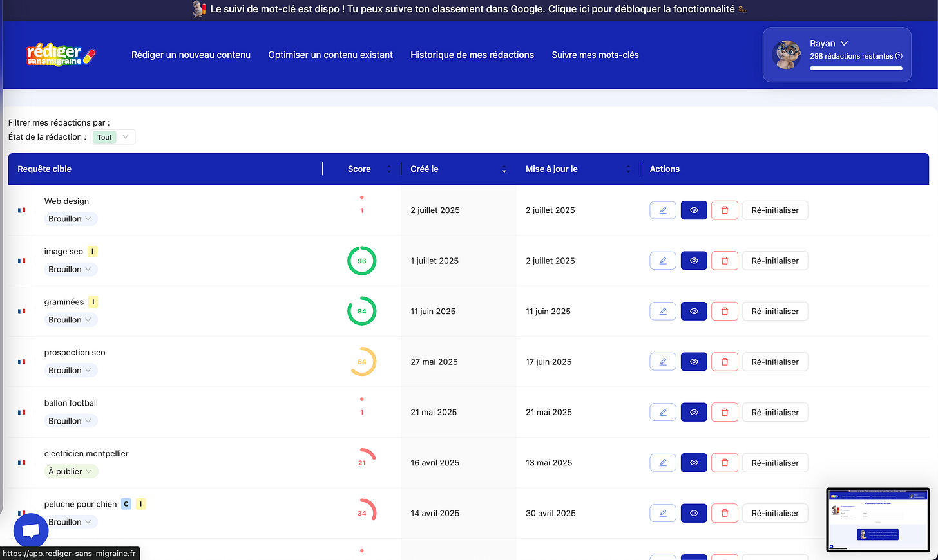
Task: Click the 84 score gauge for graminées
Action: pyautogui.click(x=362, y=312)
